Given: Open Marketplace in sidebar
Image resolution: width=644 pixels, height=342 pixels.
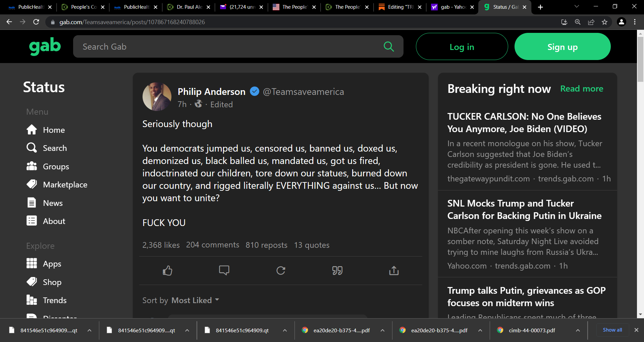Looking at the screenshot, I should tap(57, 184).
